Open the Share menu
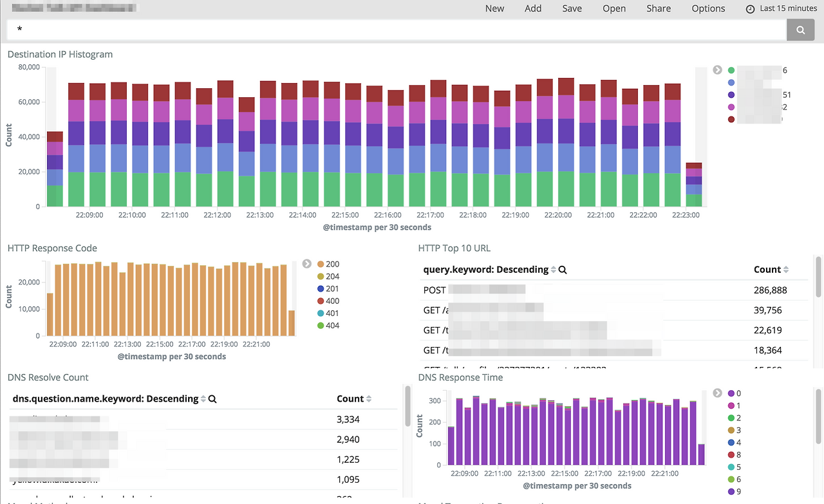The width and height of the screenshot is (824, 504). click(x=659, y=8)
